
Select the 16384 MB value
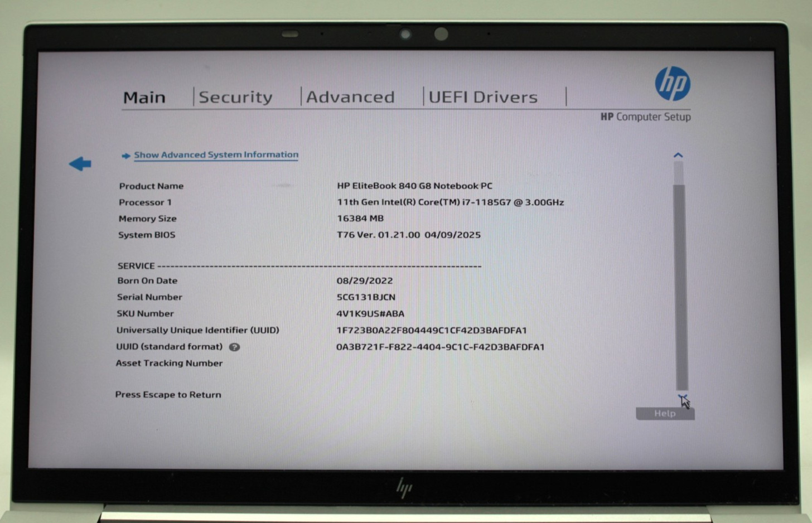coord(360,219)
